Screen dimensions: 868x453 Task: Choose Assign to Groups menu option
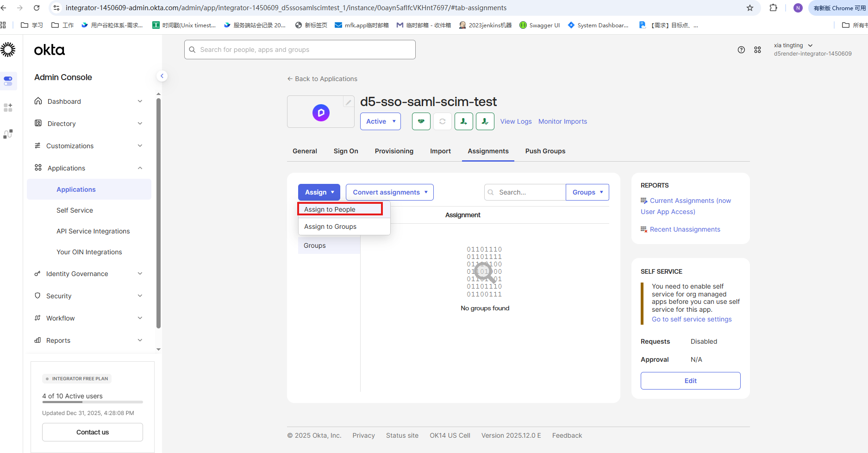[331, 226]
